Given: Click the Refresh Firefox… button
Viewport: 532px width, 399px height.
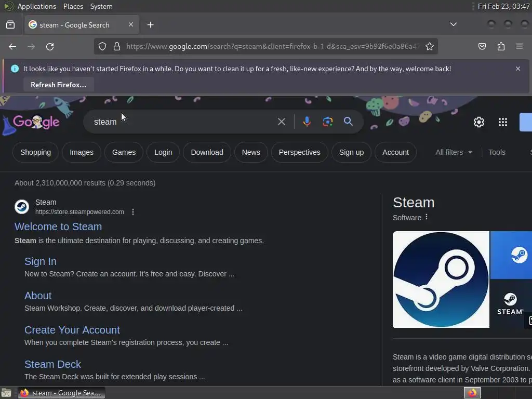Looking at the screenshot, I should (58, 85).
